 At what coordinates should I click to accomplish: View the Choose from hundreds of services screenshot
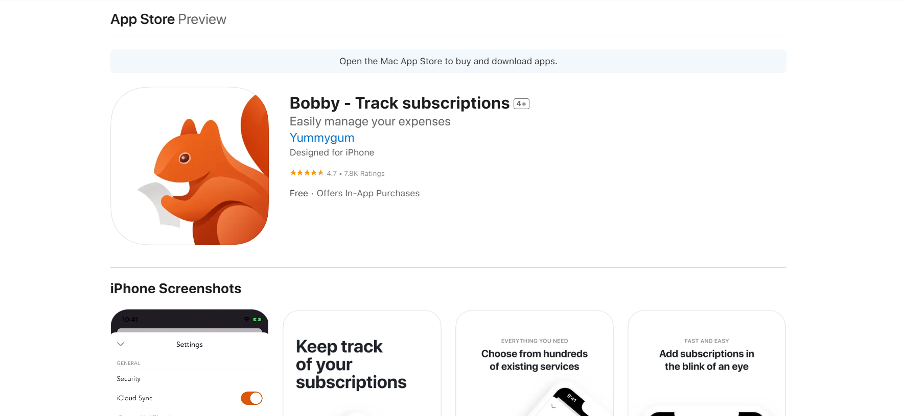(534, 364)
